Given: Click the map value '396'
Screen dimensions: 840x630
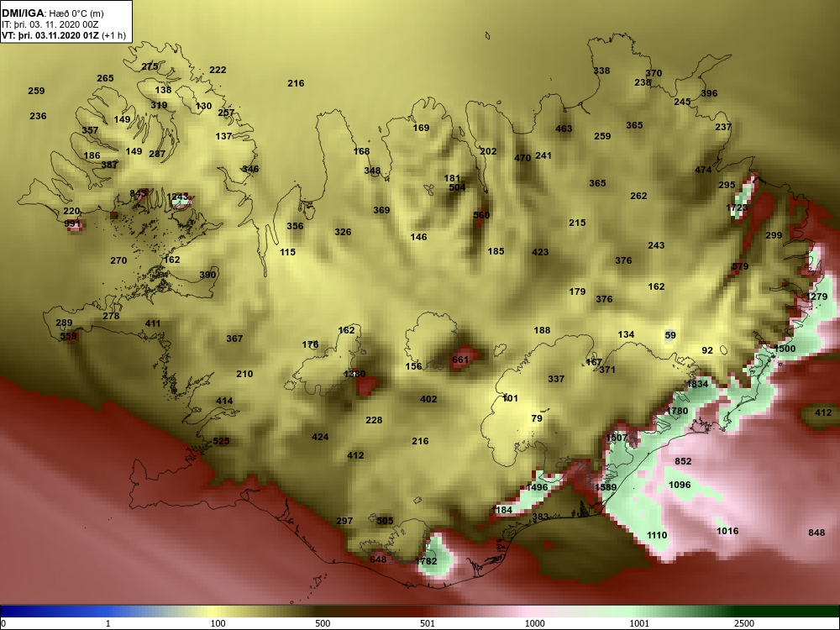Looking at the screenshot, I should point(709,93).
